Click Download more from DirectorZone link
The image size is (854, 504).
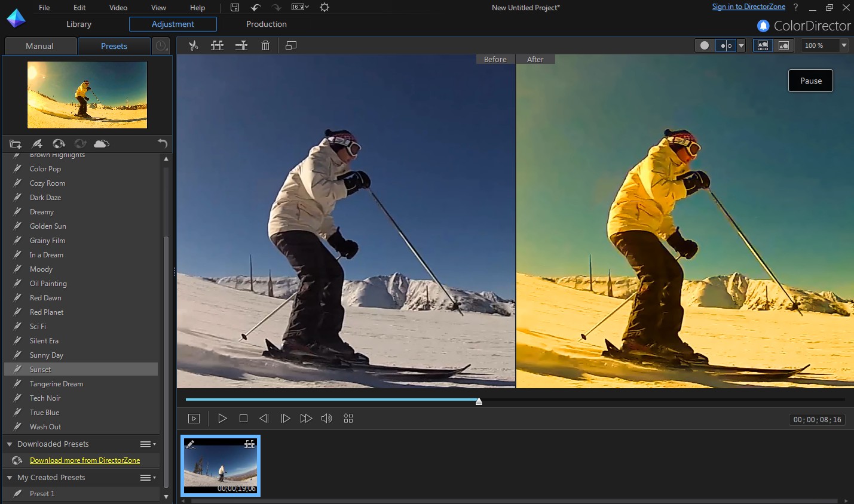pos(85,460)
